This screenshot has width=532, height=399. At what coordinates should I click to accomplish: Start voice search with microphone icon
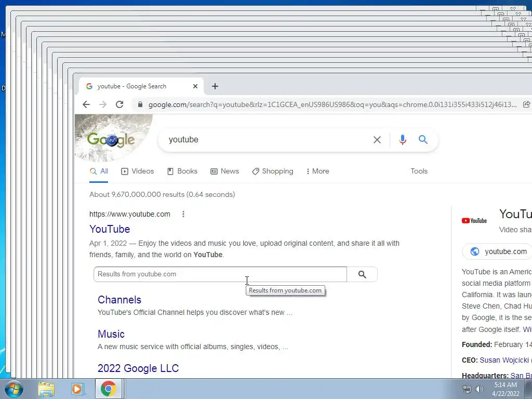403,139
